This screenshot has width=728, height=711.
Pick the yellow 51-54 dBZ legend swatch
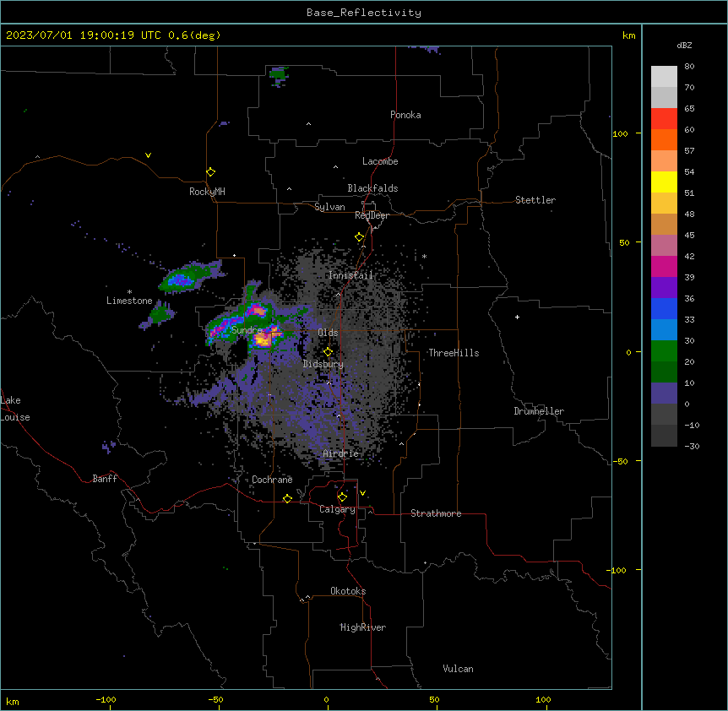pyautogui.click(x=664, y=182)
